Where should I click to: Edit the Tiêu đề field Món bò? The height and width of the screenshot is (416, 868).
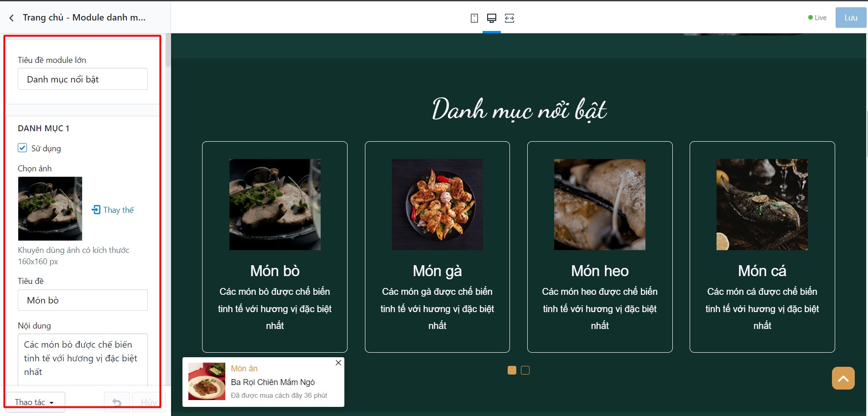tap(83, 300)
